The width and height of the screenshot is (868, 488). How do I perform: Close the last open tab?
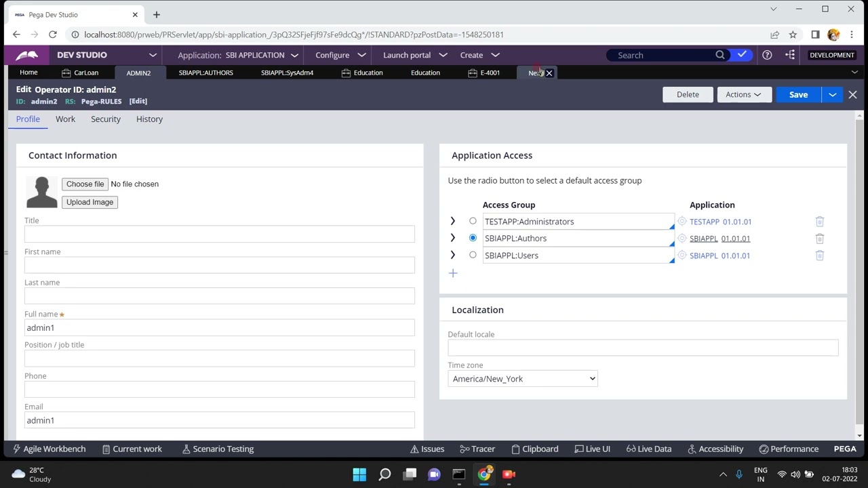549,73
